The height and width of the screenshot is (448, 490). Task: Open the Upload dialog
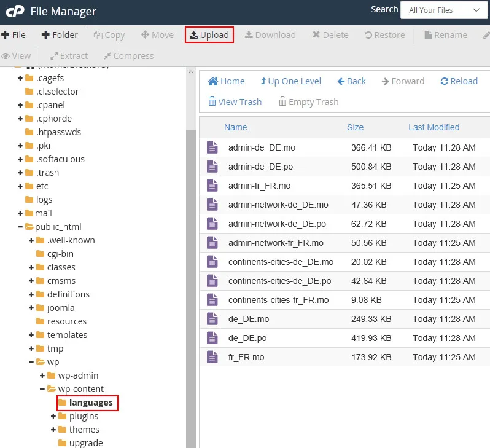point(209,35)
